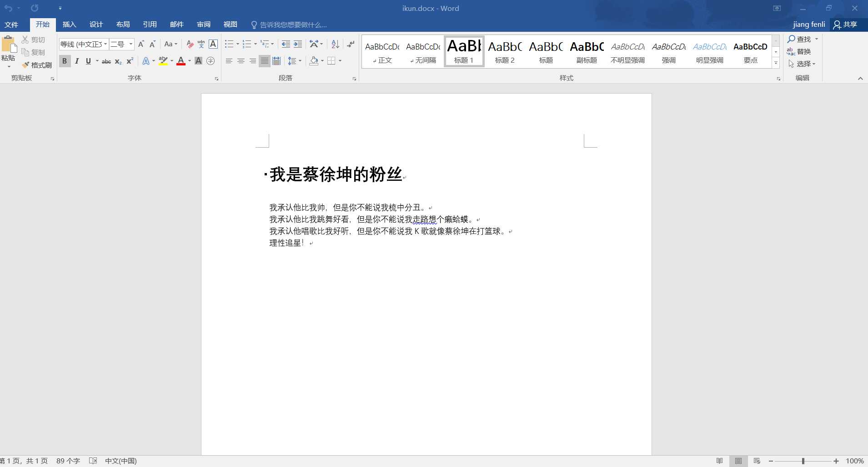
Task: Switch to web layout view icon
Action: pos(757,461)
